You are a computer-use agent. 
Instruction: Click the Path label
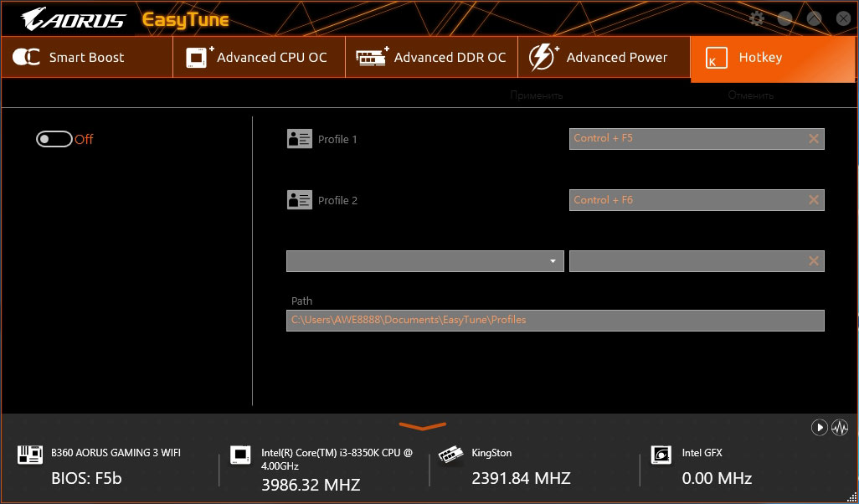(x=302, y=301)
